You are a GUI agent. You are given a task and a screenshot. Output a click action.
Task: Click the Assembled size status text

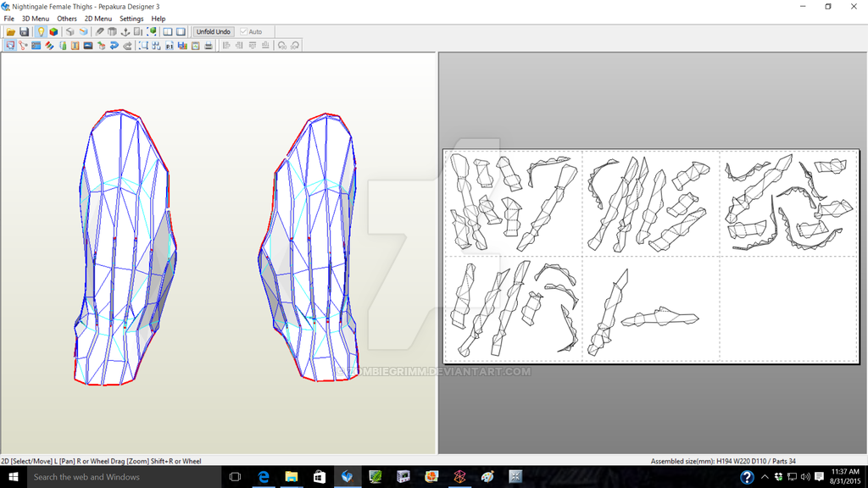[x=723, y=461]
